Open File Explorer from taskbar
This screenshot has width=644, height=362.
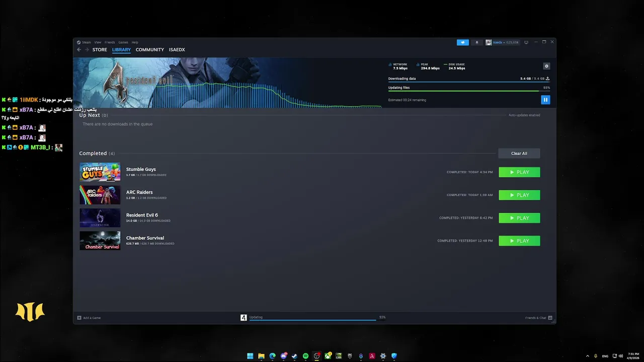pos(261,356)
